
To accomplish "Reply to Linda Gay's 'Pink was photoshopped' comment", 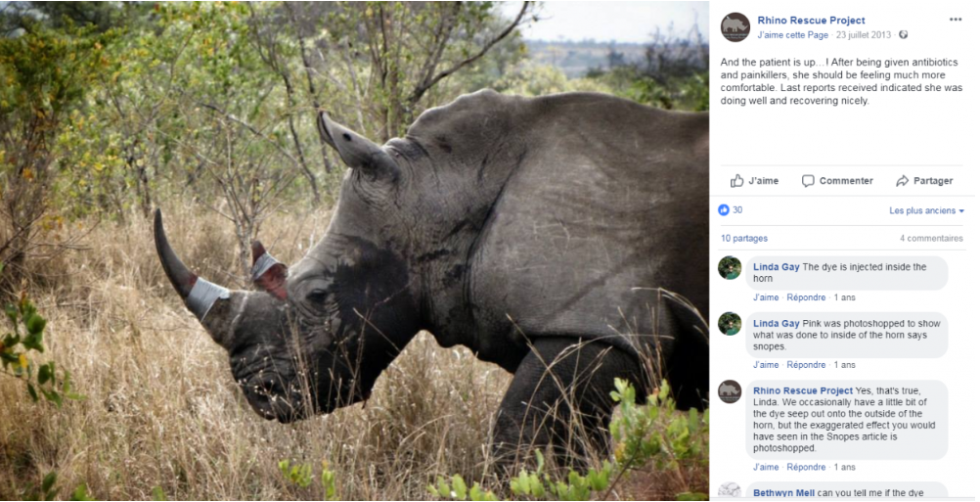I will click(806, 365).
